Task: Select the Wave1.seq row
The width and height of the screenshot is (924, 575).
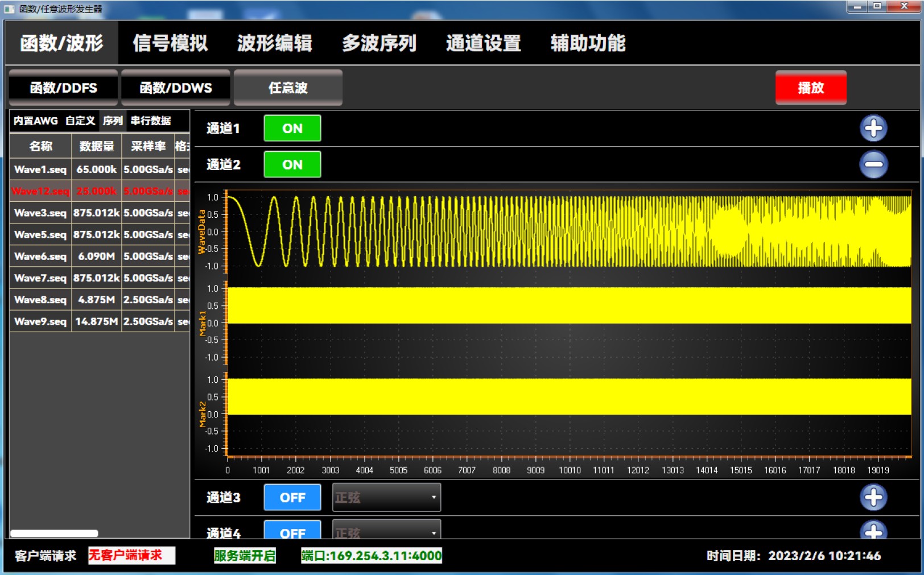Action: point(100,169)
